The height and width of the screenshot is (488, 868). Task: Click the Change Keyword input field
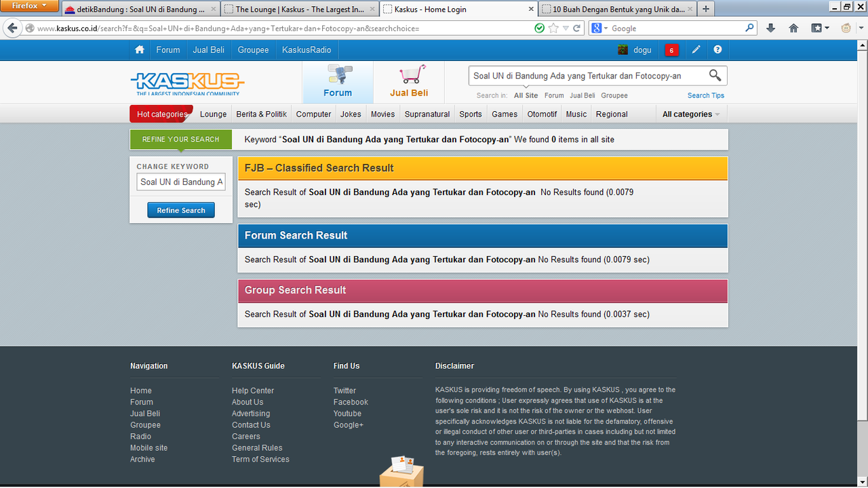click(181, 182)
